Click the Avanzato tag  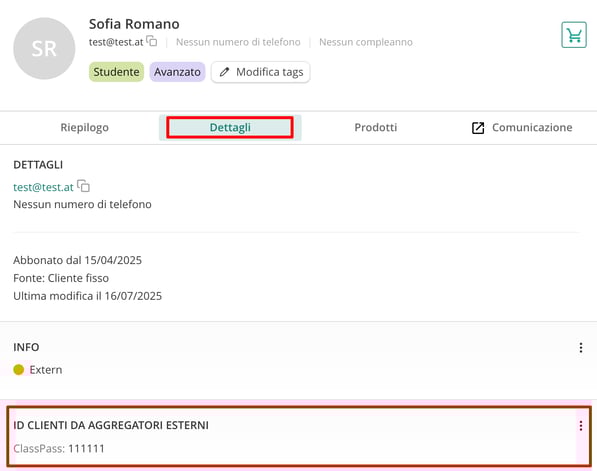coord(177,72)
